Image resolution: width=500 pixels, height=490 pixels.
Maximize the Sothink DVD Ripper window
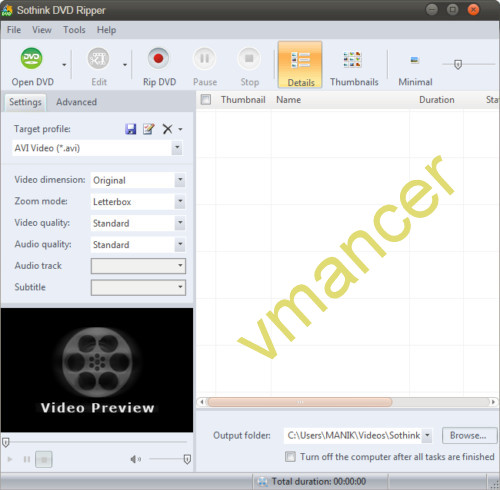452,10
